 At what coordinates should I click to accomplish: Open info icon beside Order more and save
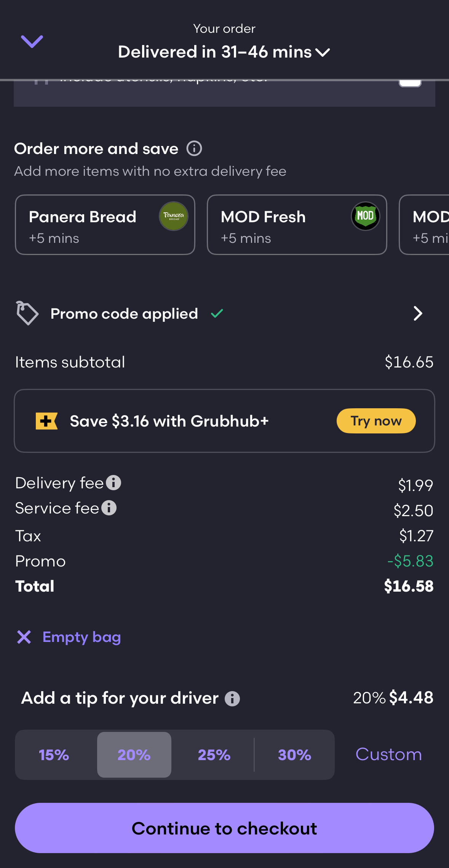pyautogui.click(x=194, y=149)
